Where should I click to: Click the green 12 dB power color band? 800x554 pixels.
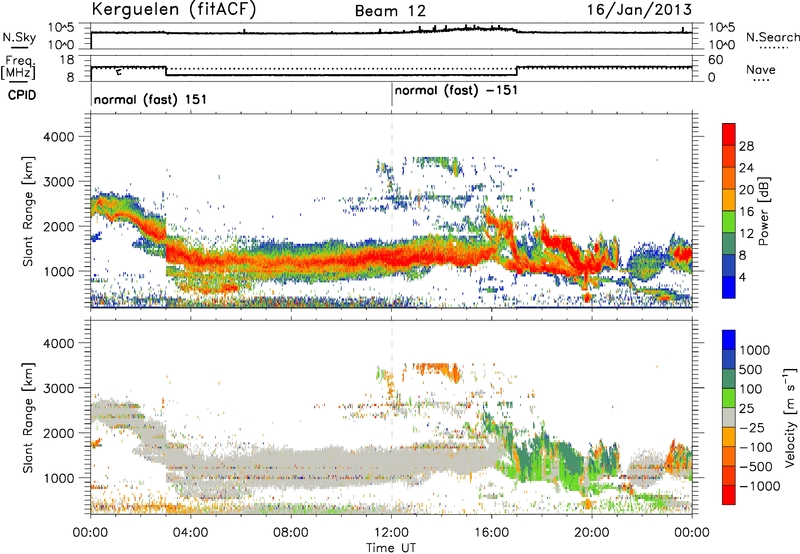point(729,224)
